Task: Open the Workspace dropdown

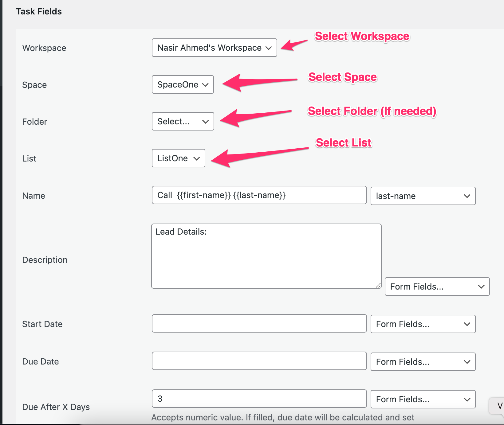Action: (x=214, y=48)
